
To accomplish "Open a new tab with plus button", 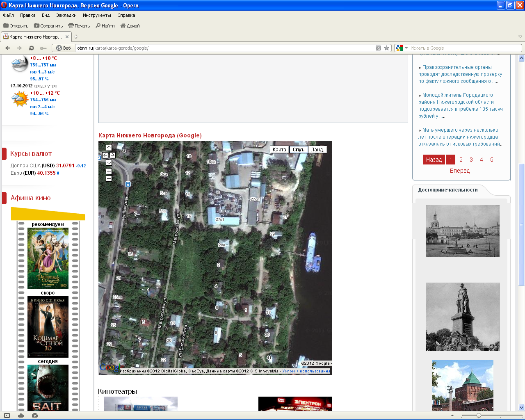I will click(76, 37).
